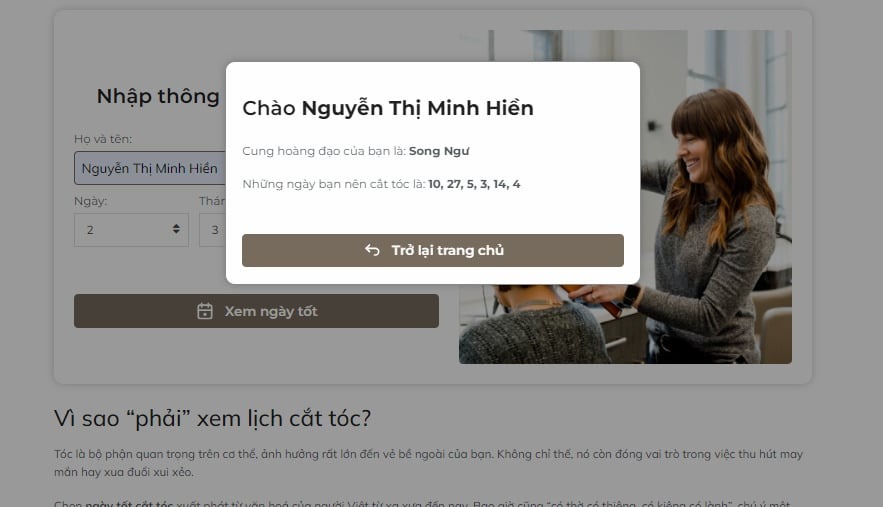The image size is (883, 507).
Task: Open the Tháng dropdown showing 3
Action: (212, 229)
